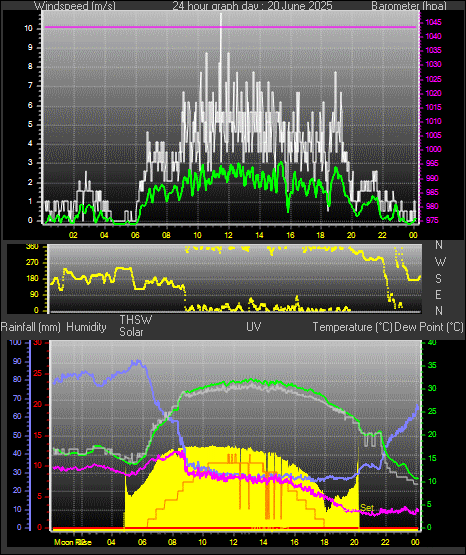Click the 5 value on windspeed axis
This screenshot has width=466, height=555.
tap(30, 125)
